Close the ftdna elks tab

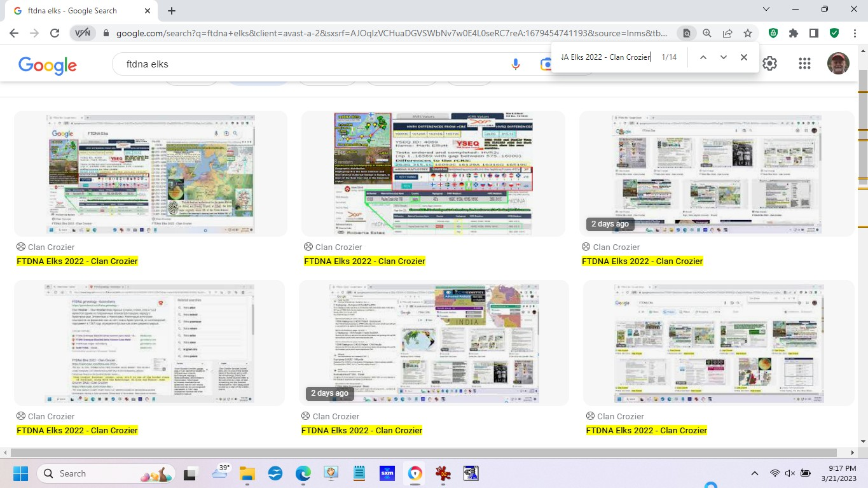pos(147,11)
